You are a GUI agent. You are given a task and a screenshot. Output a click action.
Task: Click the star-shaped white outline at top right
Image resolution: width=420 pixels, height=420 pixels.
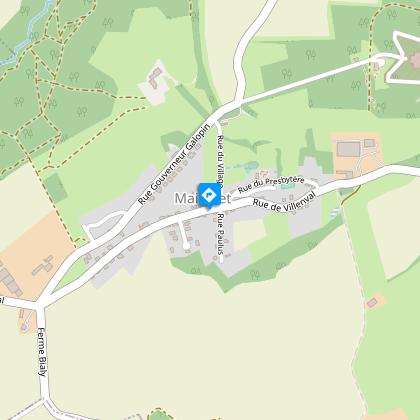405,58
